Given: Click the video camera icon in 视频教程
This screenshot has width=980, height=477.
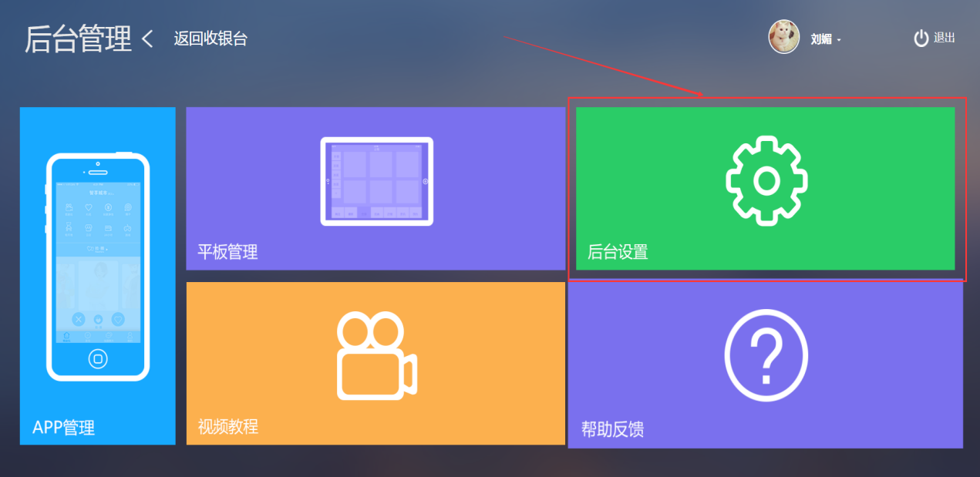Looking at the screenshot, I should tap(377, 356).
